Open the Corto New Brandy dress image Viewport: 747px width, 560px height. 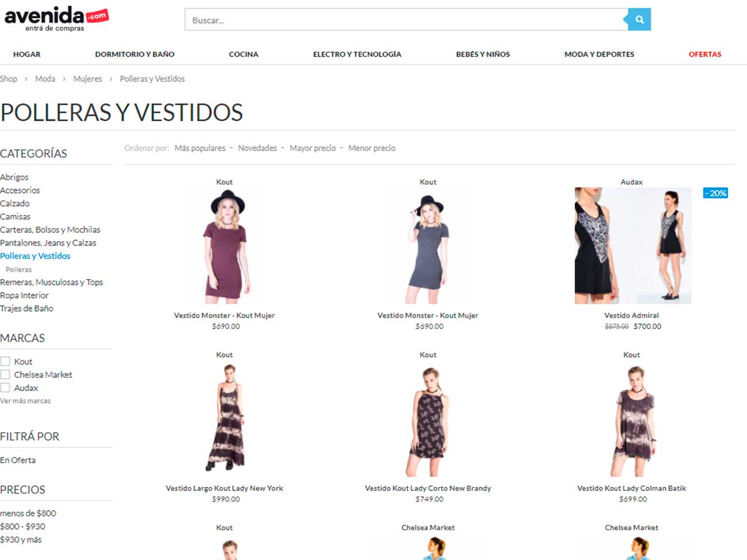click(x=428, y=419)
